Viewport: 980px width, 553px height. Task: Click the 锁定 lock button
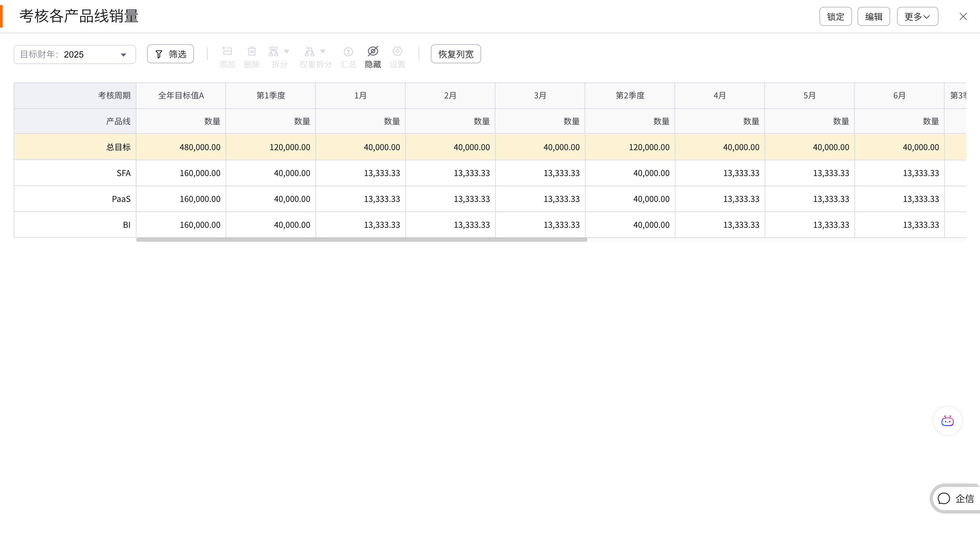835,16
